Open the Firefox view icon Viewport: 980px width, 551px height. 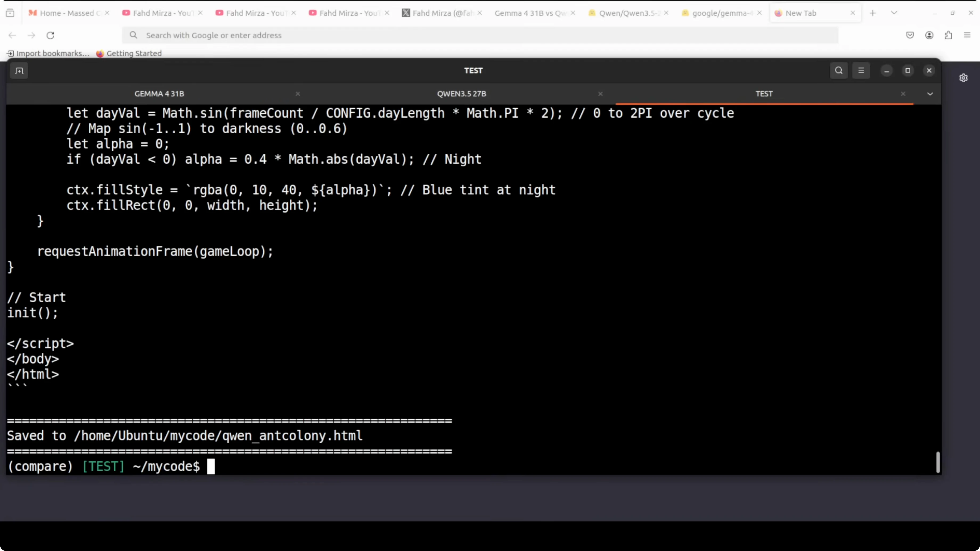[x=10, y=13]
